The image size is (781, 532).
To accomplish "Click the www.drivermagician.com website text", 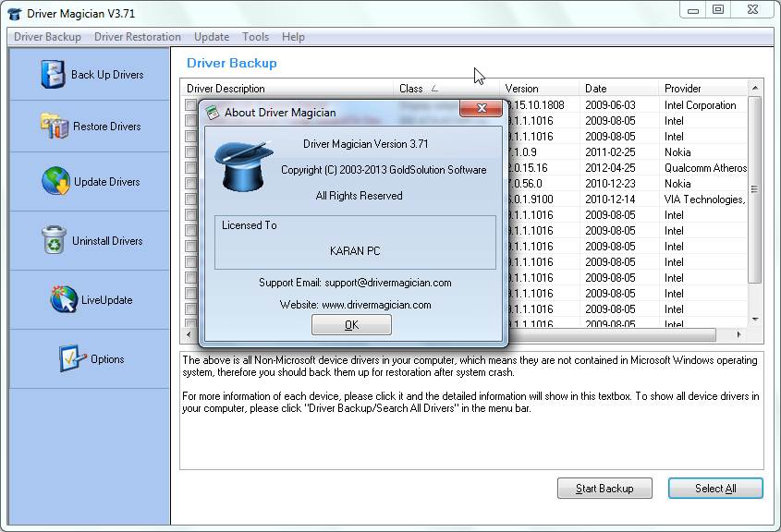I will 376,305.
